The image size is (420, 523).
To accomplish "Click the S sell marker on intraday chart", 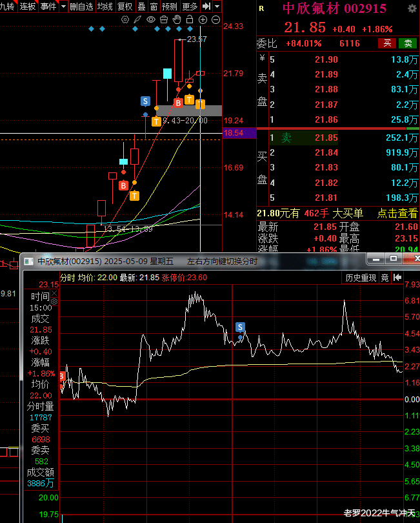I will pyautogui.click(x=241, y=327).
